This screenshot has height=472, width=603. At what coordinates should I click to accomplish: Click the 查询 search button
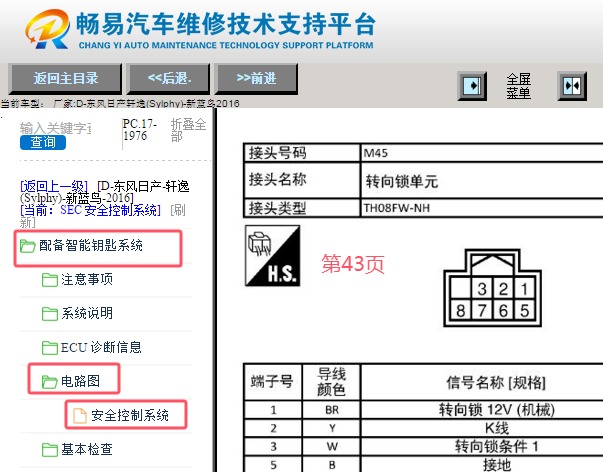click(43, 142)
